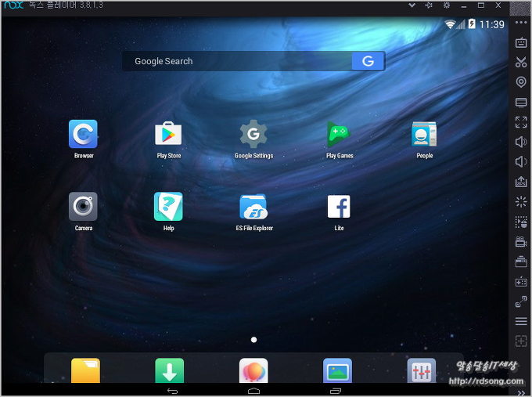
Task: Toggle fullscreen mode from sidebar
Action: coord(521,122)
